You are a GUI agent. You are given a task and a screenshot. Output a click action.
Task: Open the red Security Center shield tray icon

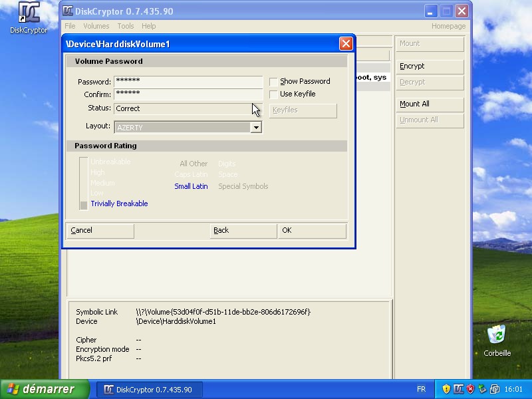pos(470,389)
